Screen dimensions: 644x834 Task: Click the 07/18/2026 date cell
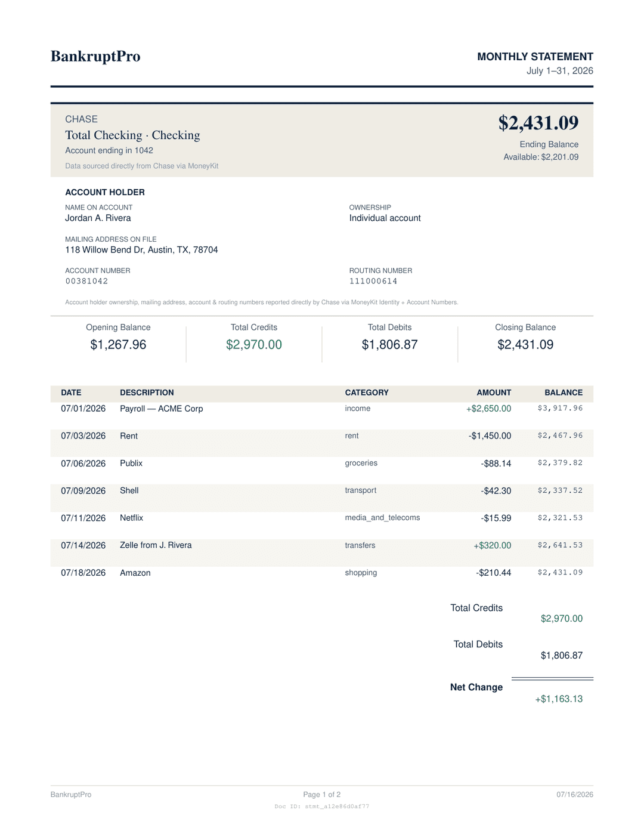[83, 573]
